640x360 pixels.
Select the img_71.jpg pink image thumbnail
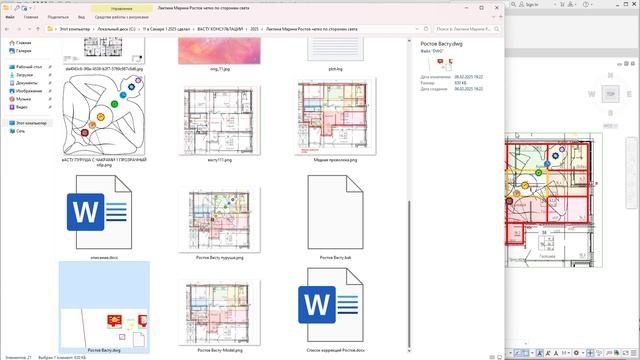219,51
